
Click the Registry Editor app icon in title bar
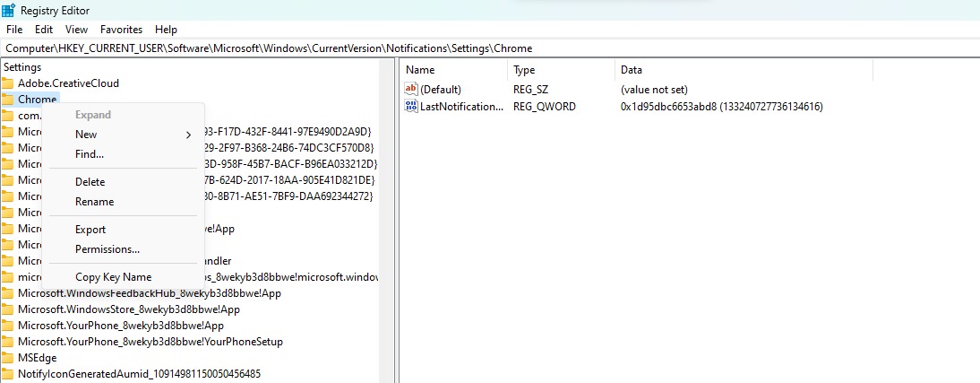(x=9, y=10)
